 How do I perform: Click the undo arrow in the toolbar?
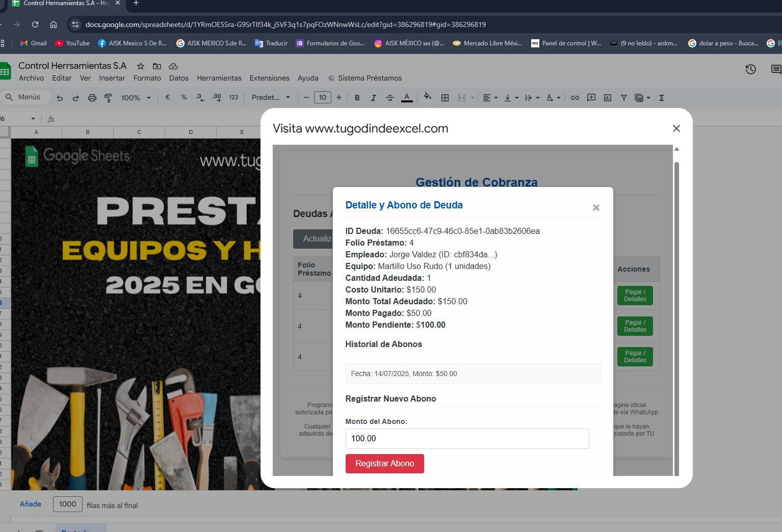point(60,98)
